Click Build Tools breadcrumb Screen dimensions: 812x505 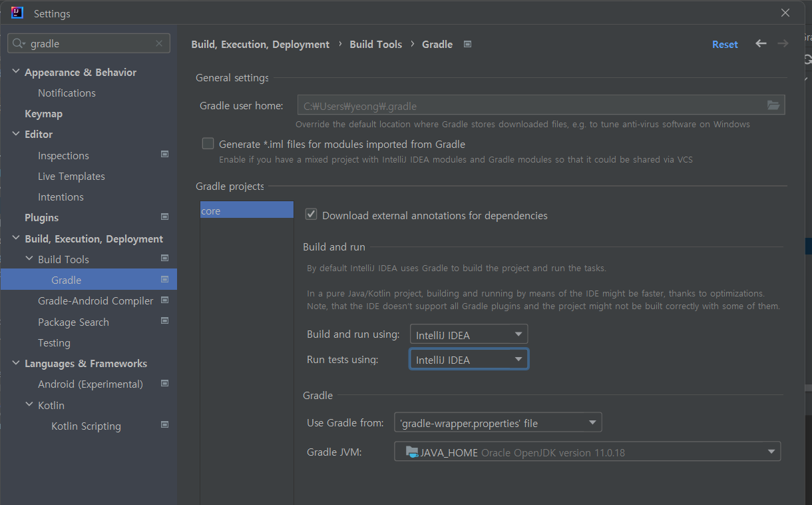click(x=375, y=45)
